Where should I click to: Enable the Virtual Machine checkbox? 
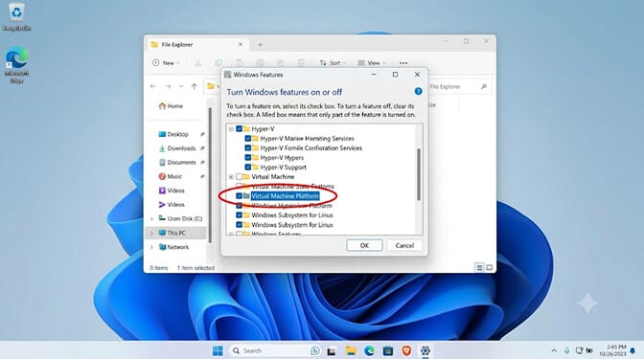click(239, 177)
